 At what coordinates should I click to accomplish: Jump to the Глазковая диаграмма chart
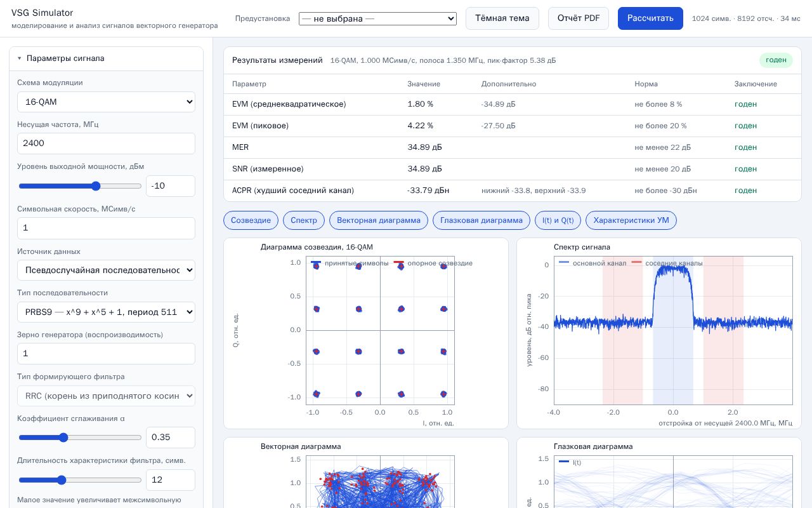[x=481, y=220]
